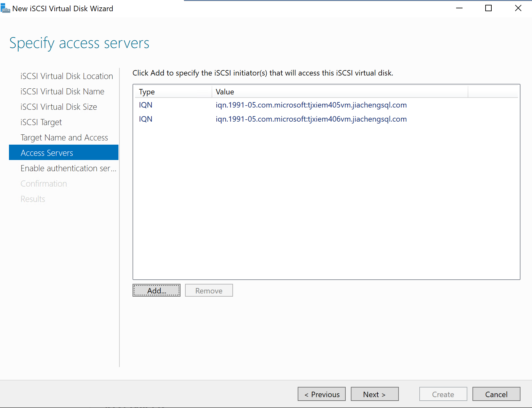Open Target Name and Access step
The width and height of the screenshot is (532, 408).
[x=64, y=138]
